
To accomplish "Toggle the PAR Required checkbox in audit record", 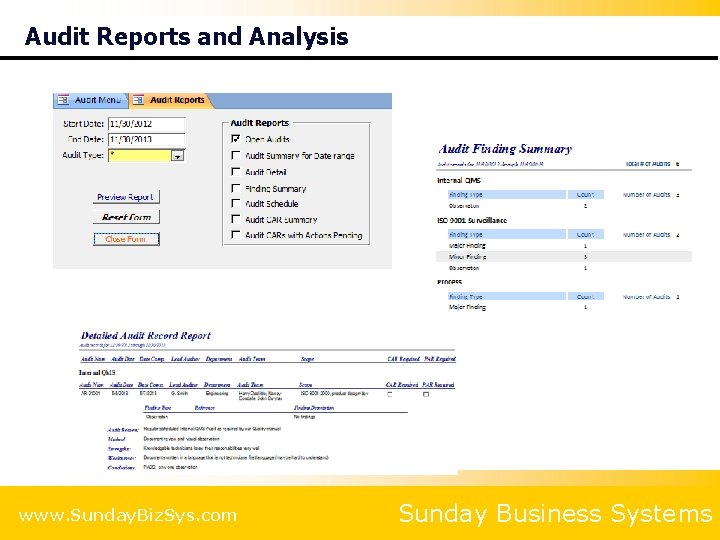I will [x=426, y=394].
